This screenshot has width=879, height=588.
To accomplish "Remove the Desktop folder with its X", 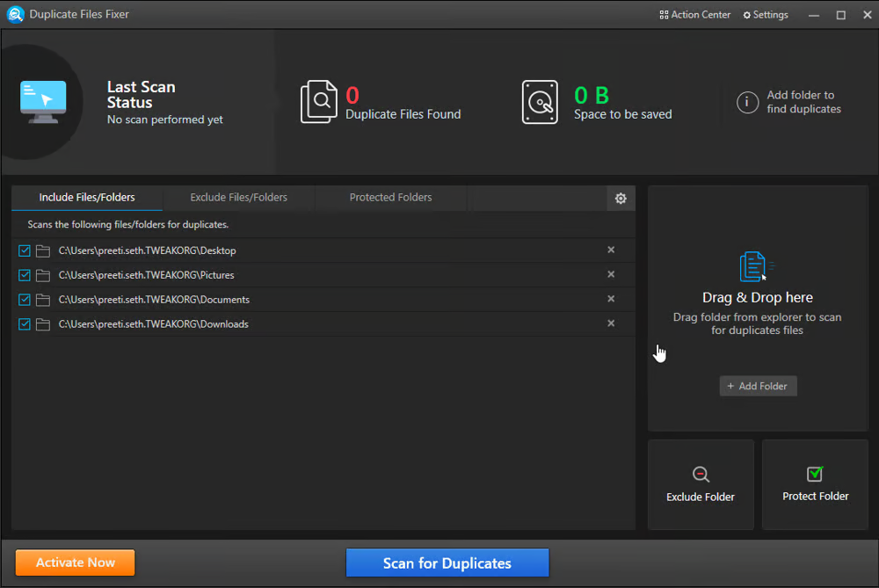I will tap(611, 250).
